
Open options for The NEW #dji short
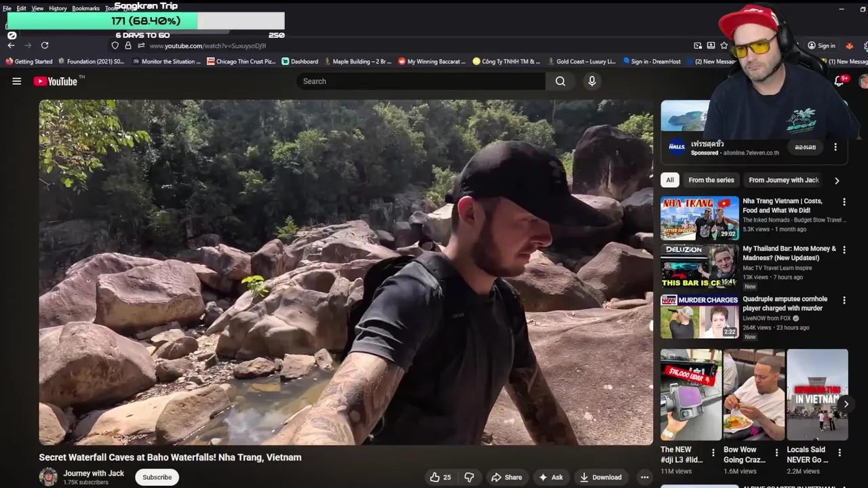pyautogui.click(x=713, y=453)
